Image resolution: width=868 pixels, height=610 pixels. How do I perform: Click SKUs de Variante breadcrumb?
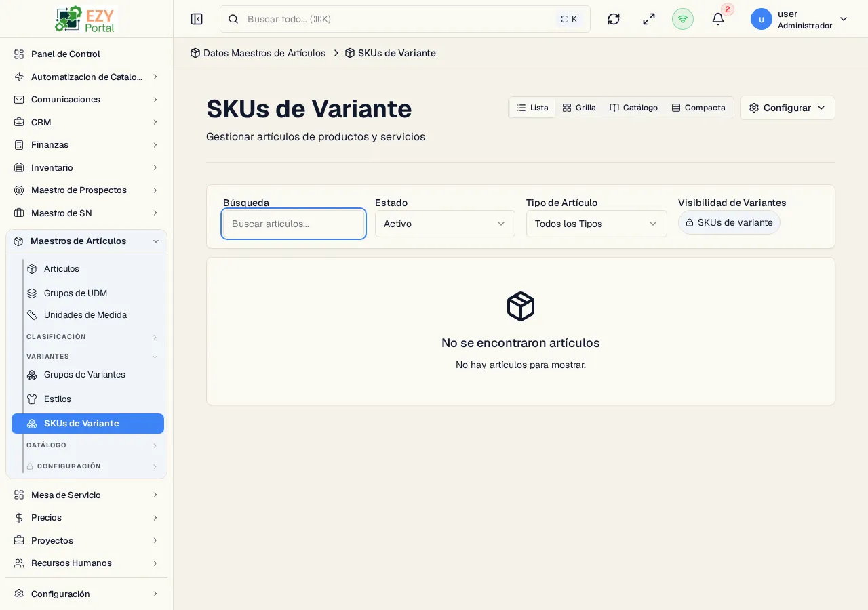click(390, 53)
